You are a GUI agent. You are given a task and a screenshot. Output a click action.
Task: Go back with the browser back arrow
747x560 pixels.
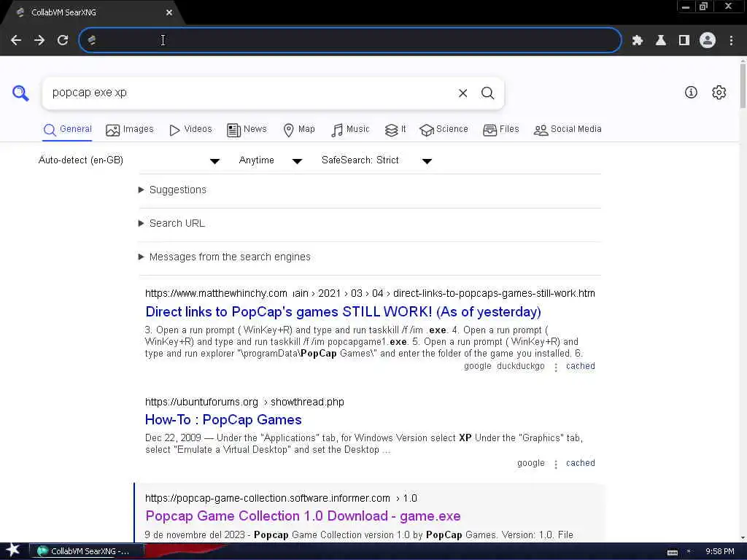pyautogui.click(x=16, y=41)
